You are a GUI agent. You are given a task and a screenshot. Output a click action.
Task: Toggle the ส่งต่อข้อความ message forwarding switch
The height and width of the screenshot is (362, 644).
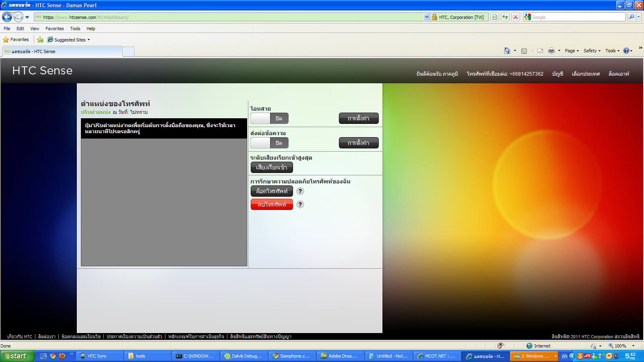coord(269,143)
